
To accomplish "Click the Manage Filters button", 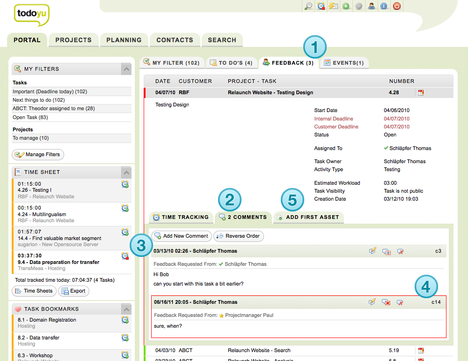I will pyautogui.click(x=38, y=155).
